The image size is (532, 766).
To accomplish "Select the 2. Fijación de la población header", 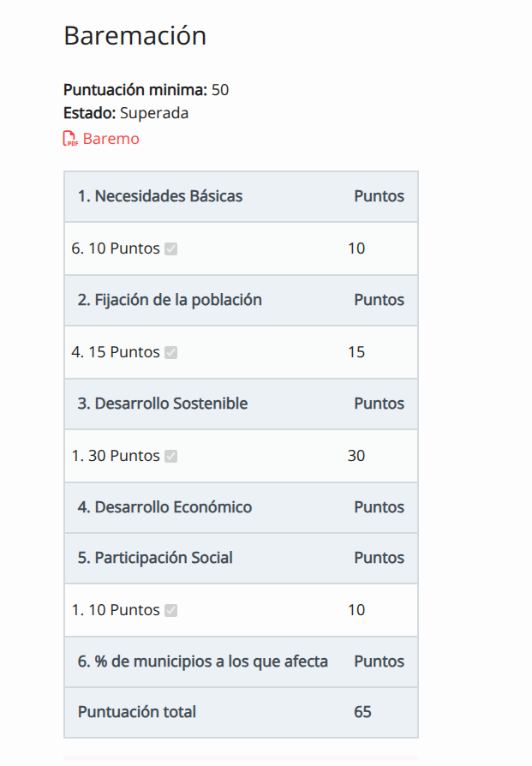I will coord(170,300).
